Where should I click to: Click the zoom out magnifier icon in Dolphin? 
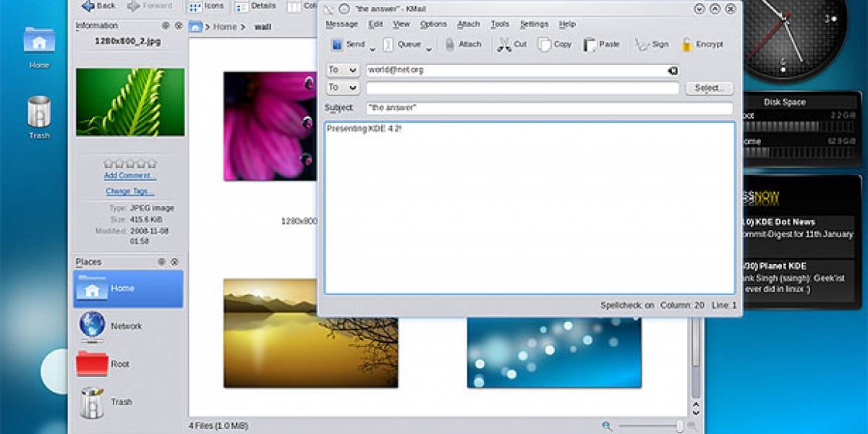[x=607, y=427]
